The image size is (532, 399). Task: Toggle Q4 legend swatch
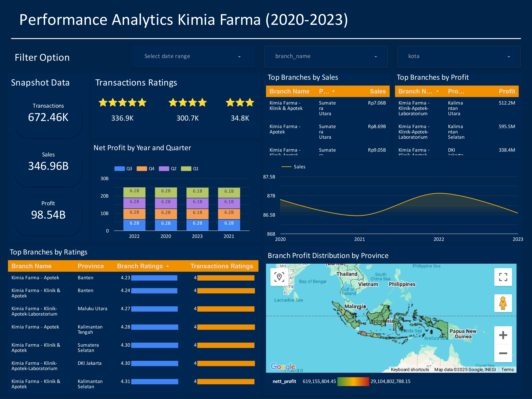(x=142, y=169)
